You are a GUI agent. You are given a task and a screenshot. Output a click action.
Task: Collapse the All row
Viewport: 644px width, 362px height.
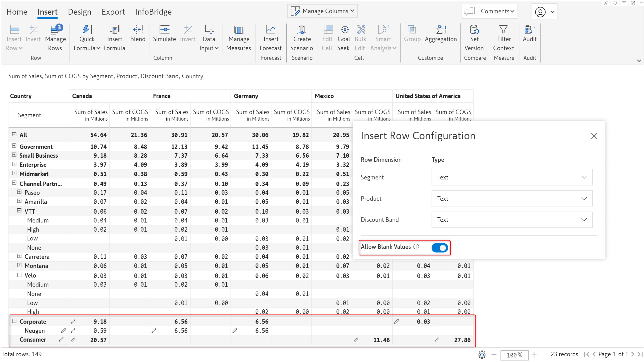pos(14,134)
